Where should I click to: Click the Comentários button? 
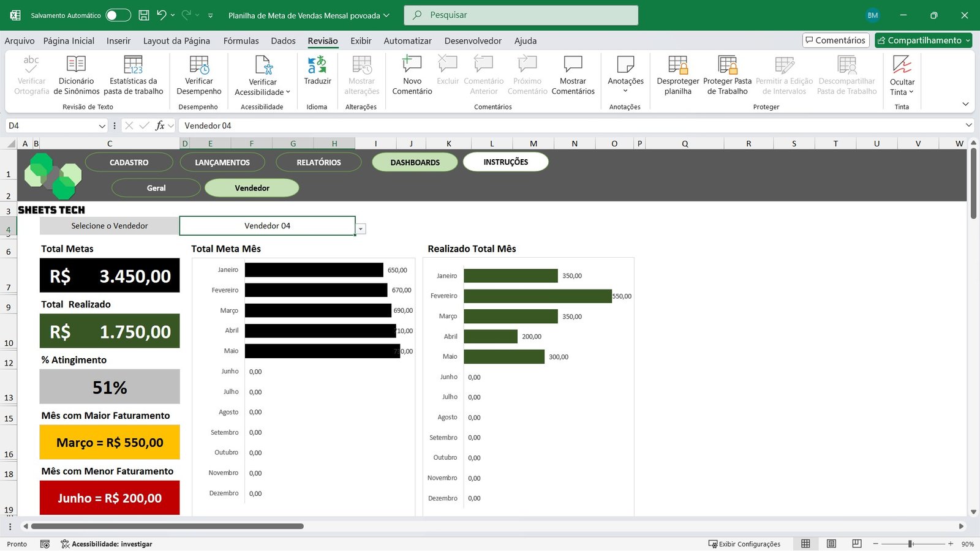[x=835, y=40]
